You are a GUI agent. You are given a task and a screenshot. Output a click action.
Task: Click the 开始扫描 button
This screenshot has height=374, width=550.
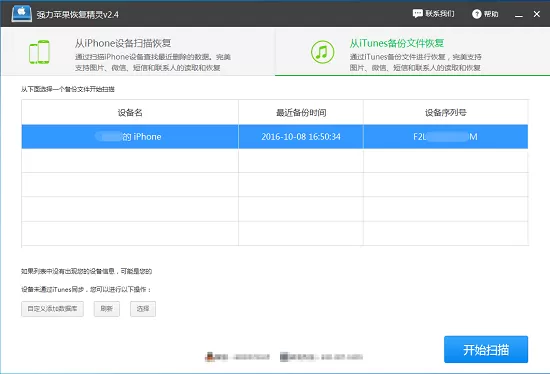[486, 349]
